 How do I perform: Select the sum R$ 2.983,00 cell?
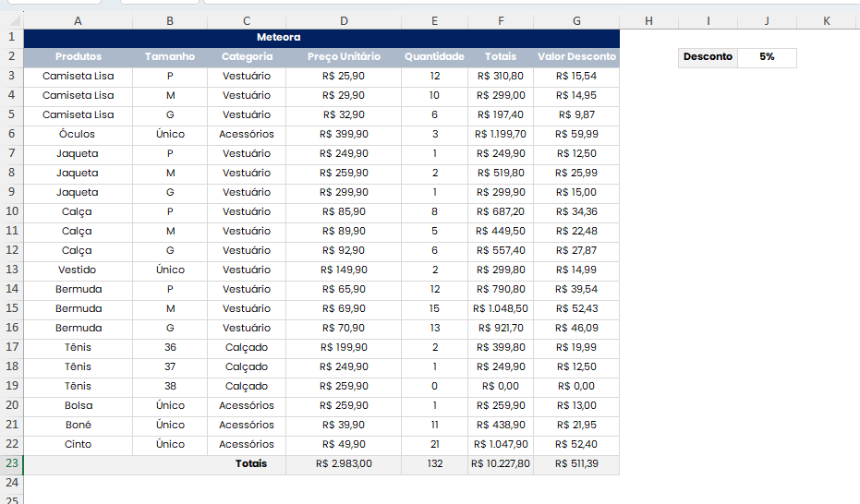point(344,464)
